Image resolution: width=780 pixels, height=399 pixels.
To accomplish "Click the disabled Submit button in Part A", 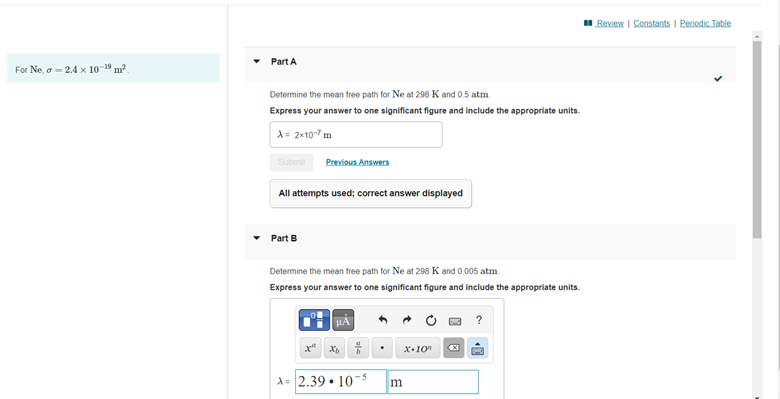I will [x=292, y=162].
